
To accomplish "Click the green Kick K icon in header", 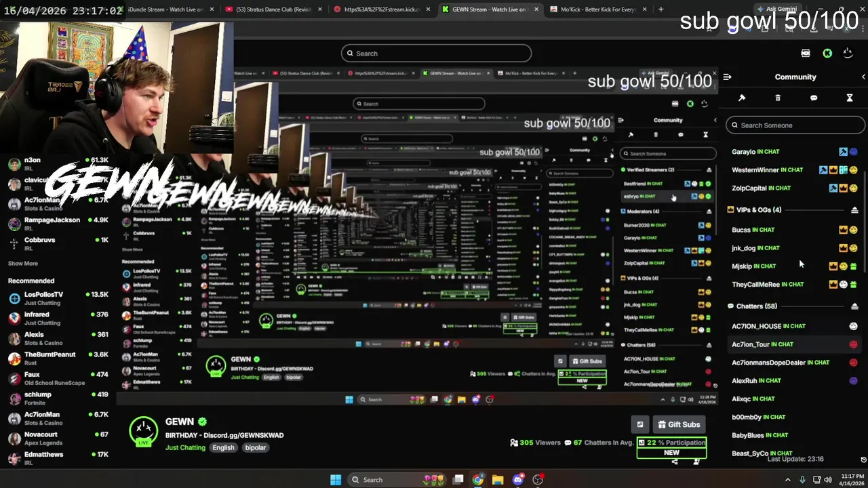I will pos(827,53).
